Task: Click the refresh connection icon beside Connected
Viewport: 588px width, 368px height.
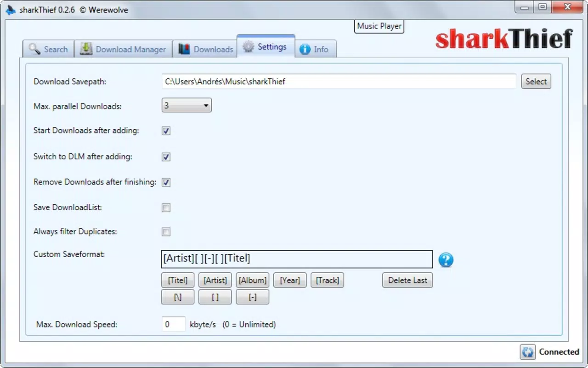Action: click(x=528, y=352)
